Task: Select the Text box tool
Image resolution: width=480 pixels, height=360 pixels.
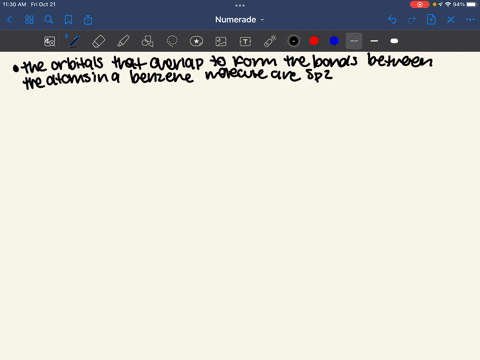Action: click(245, 41)
